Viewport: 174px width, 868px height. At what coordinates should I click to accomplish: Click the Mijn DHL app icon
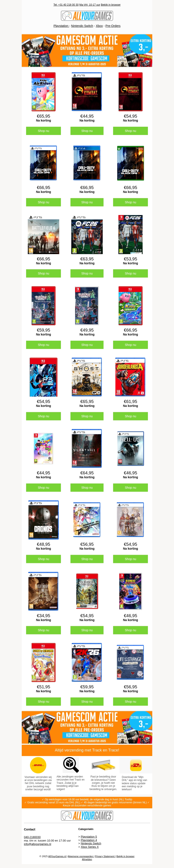136,765
